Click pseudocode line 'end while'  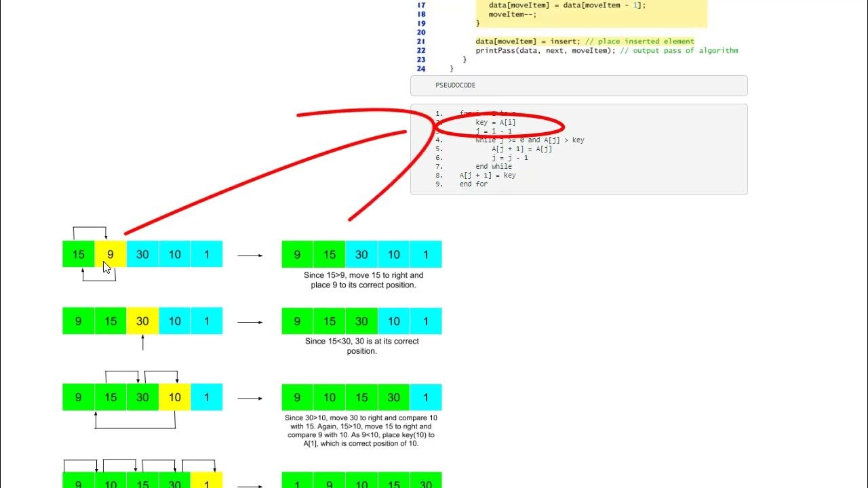click(494, 167)
